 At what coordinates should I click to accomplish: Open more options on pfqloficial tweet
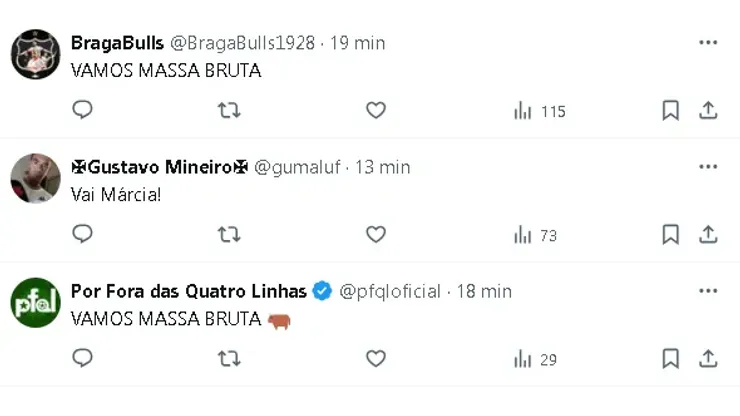click(x=708, y=290)
